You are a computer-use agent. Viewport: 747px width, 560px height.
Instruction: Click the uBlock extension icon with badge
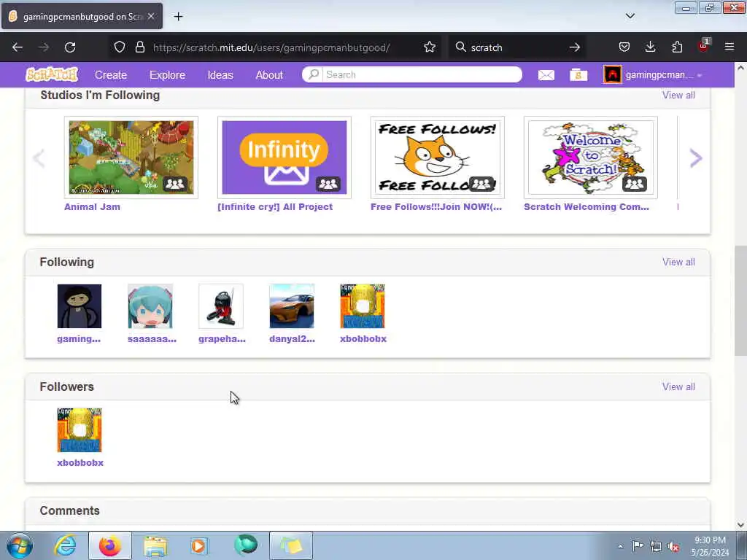(704, 46)
